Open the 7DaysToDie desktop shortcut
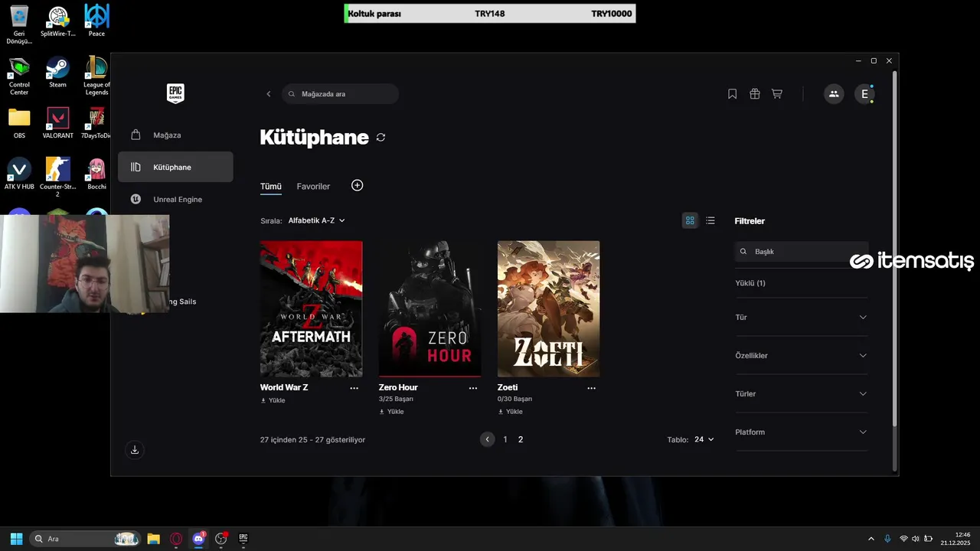The image size is (980, 551). (x=96, y=122)
